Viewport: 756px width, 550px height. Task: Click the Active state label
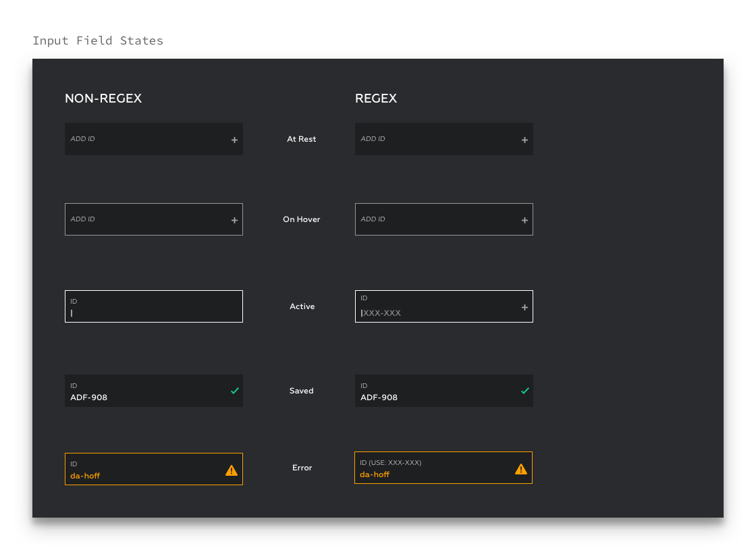(x=302, y=306)
